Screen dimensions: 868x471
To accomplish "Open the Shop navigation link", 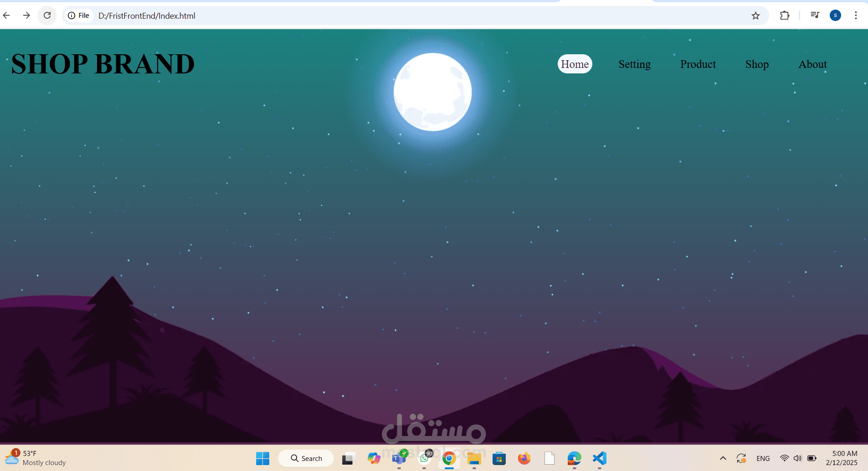I will (757, 64).
